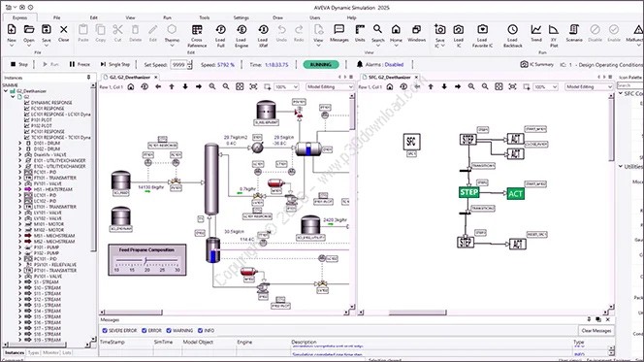The height and width of the screenshot is (362, 644).
Task: Open the Model Editing dropdown in flowsheet
Action: pos(330,86)
